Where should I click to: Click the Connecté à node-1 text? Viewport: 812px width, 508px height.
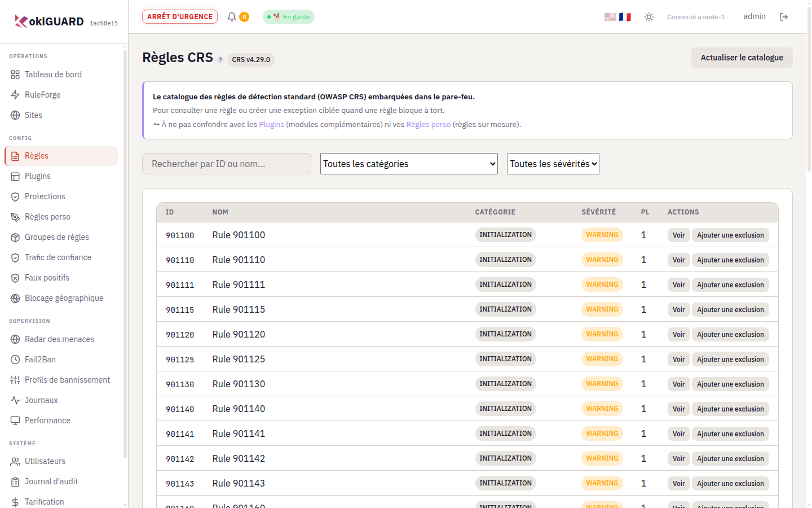pyautogui.click(x=696, y=17)
